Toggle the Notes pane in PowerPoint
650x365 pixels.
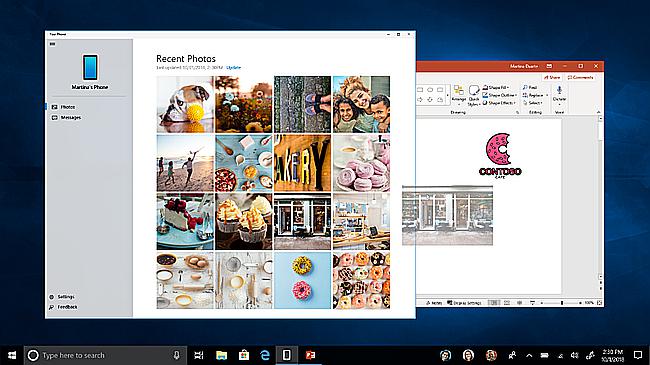pos(434,303)
